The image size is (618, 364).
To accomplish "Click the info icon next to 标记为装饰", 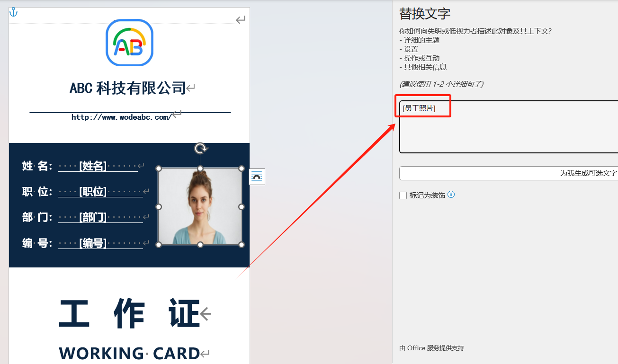I will pyautogui.click(x=450, y=195).
